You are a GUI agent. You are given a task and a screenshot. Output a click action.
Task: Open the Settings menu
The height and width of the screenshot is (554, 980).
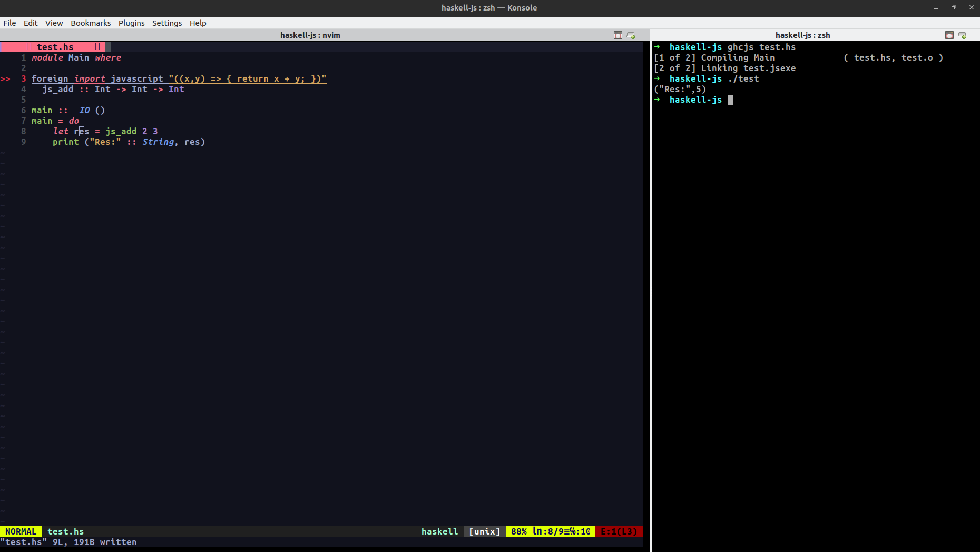pos(167,23)
